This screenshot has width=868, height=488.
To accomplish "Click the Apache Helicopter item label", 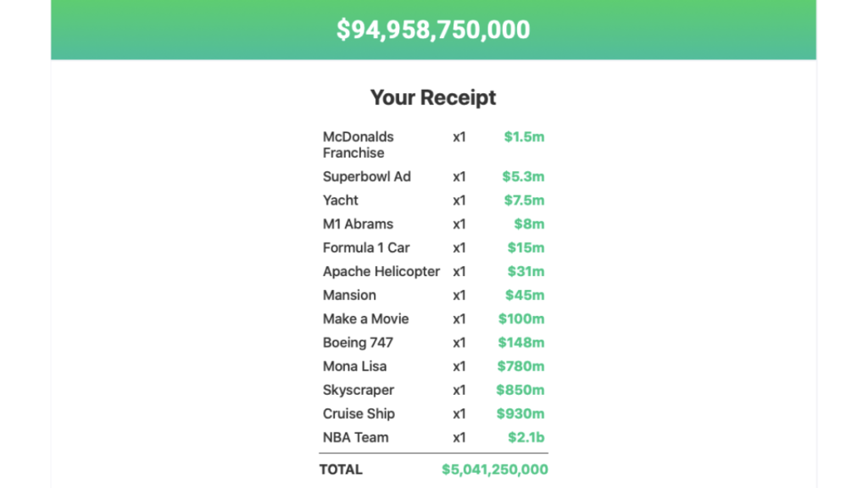I will [x=381, y=271].
